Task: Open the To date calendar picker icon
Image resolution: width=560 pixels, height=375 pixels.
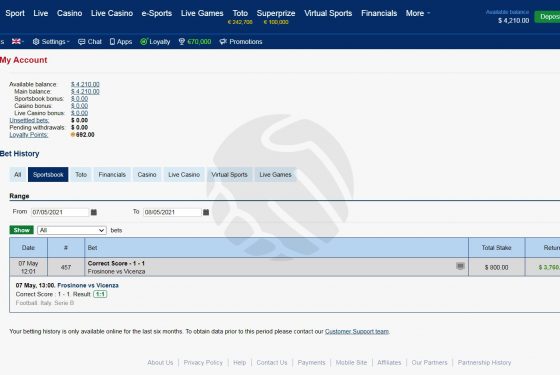Action: point(206,212)
